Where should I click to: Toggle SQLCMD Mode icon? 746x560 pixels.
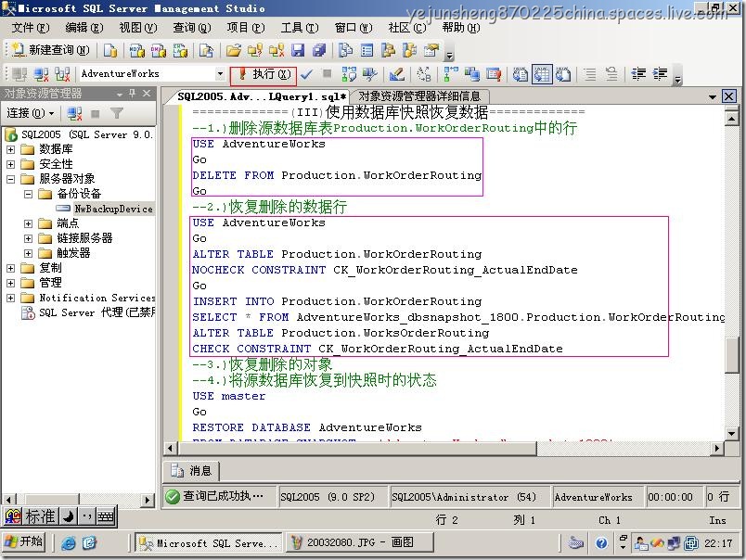pyautogui.click(x=494, y=74)
